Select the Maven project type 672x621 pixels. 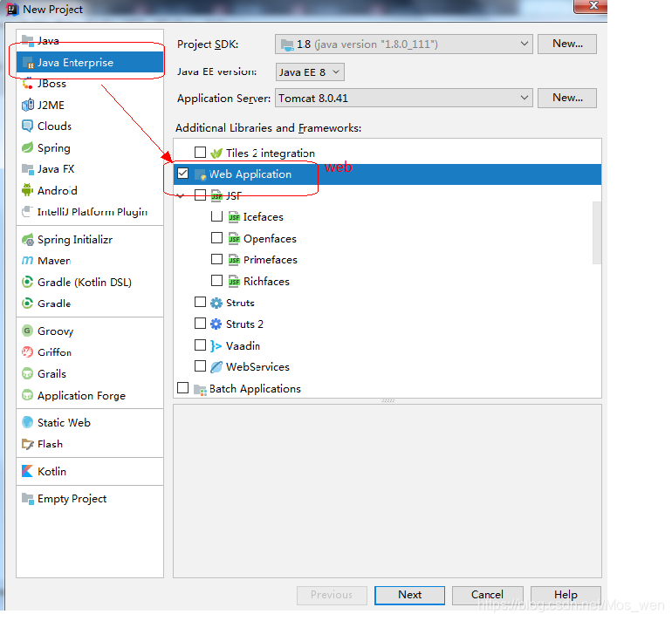90,261
